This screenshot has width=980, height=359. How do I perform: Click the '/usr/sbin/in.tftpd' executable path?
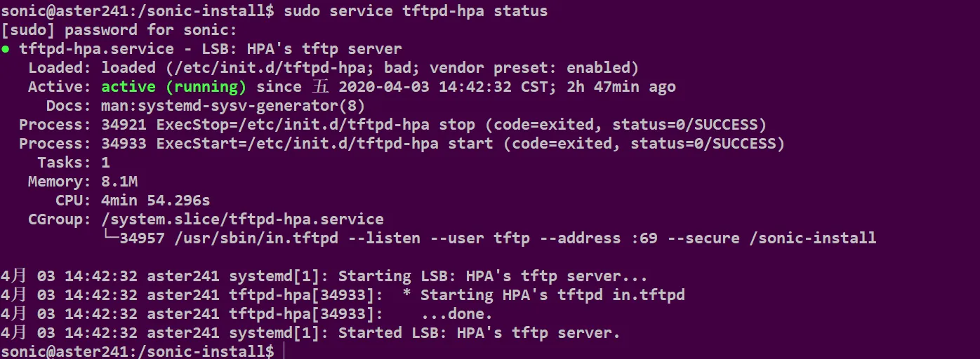(x=256, y=238)
